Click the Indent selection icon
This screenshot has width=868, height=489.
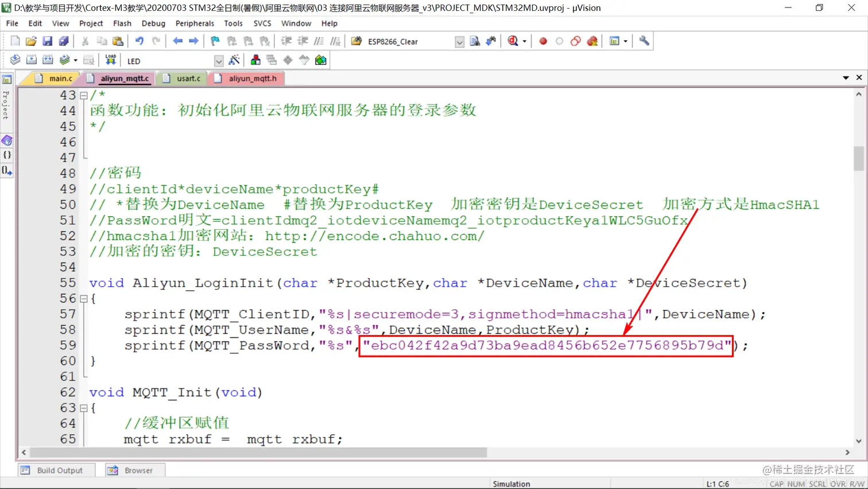(286, 41)
